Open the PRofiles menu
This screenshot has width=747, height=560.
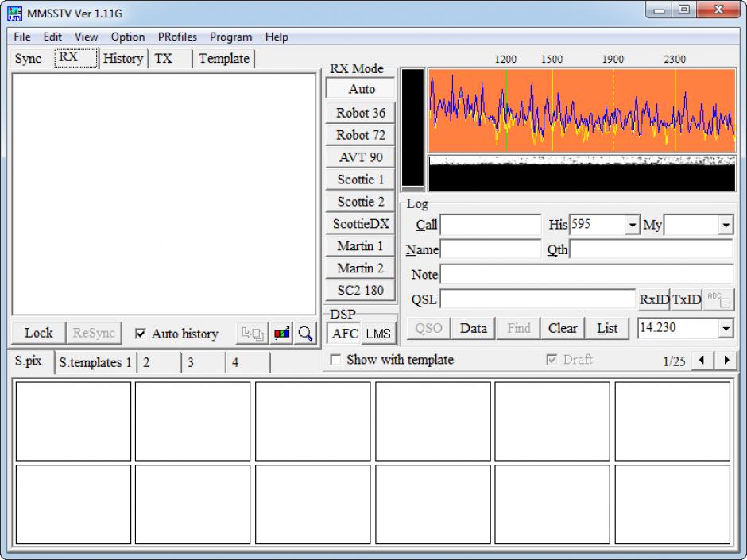tap(177, 37)
